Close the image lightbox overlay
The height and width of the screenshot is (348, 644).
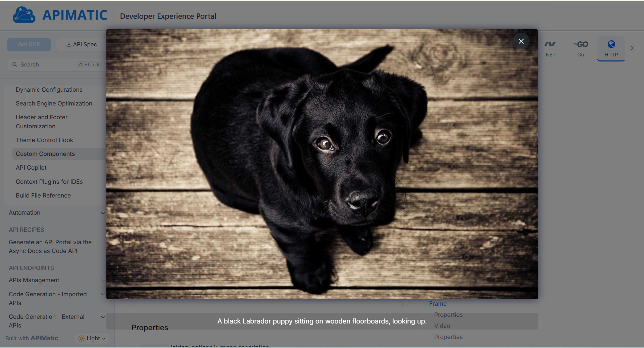tap(521, 41)
